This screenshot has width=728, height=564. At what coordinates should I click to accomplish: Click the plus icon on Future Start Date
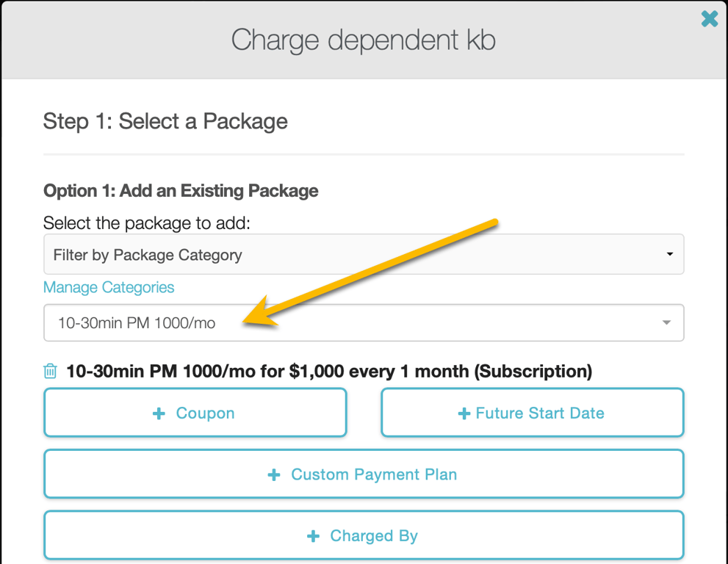pos(463,413)
